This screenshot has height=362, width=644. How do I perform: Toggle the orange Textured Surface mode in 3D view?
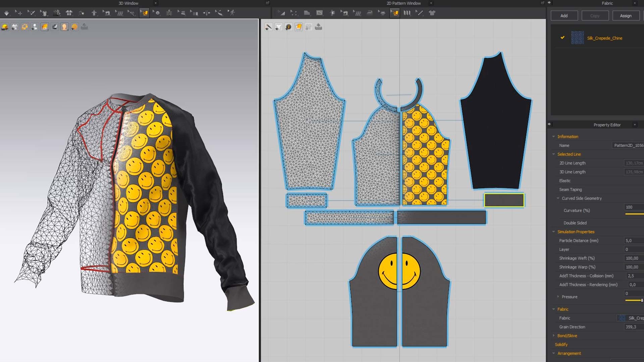pyautogui.click(x=45, y=27)
